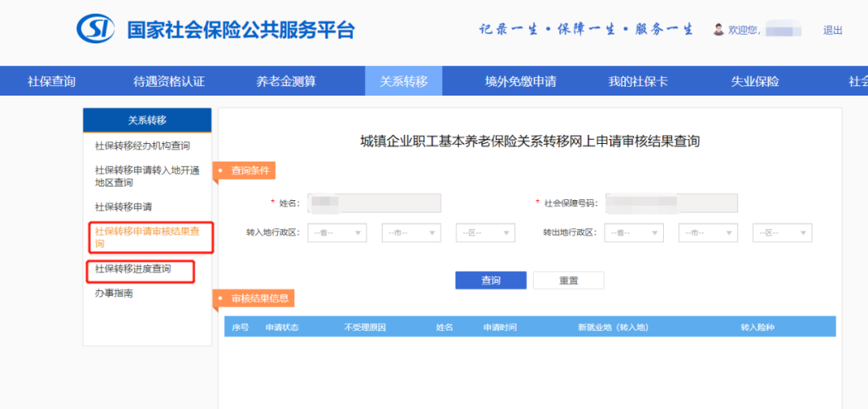The image size is (868, 409).
Task: Click the SI platform logo icon
Action: 96,29
